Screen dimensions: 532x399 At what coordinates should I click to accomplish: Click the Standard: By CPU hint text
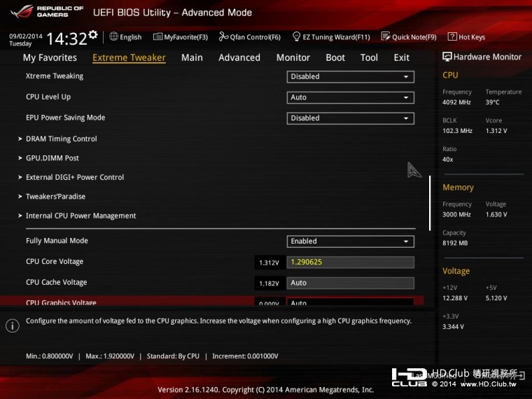pos(173,356)
